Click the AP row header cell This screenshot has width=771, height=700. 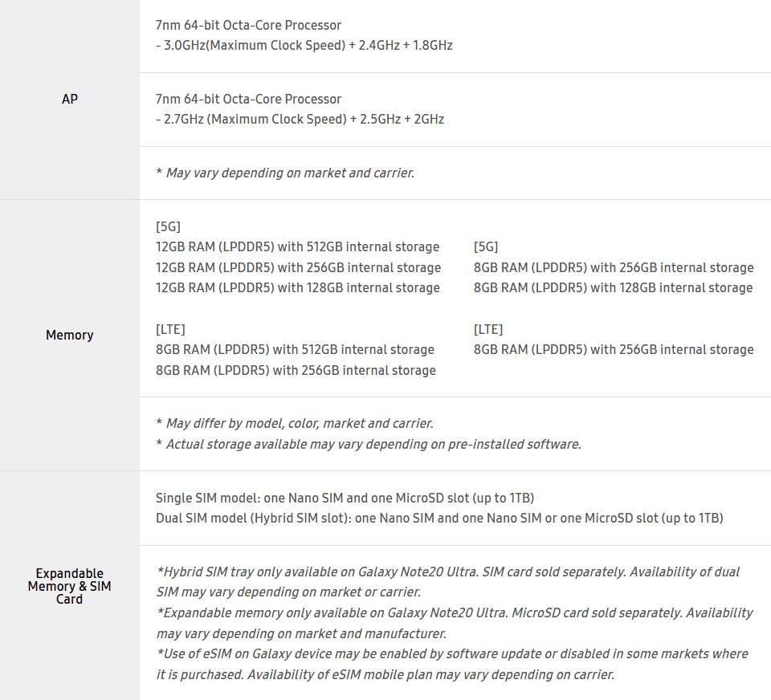(70, 100)
